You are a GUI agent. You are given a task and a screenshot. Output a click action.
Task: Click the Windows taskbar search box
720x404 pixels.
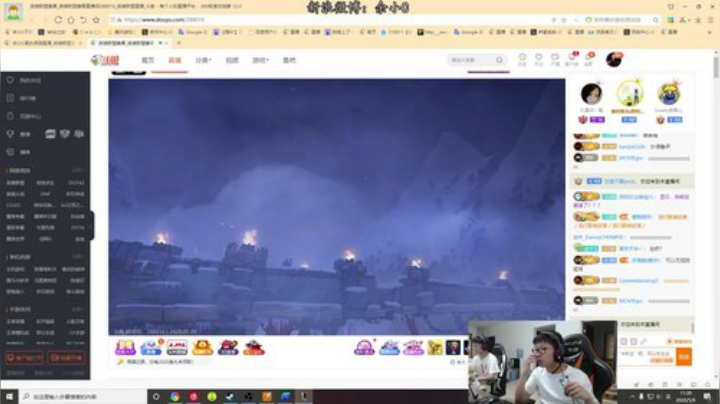coord(82,397)
